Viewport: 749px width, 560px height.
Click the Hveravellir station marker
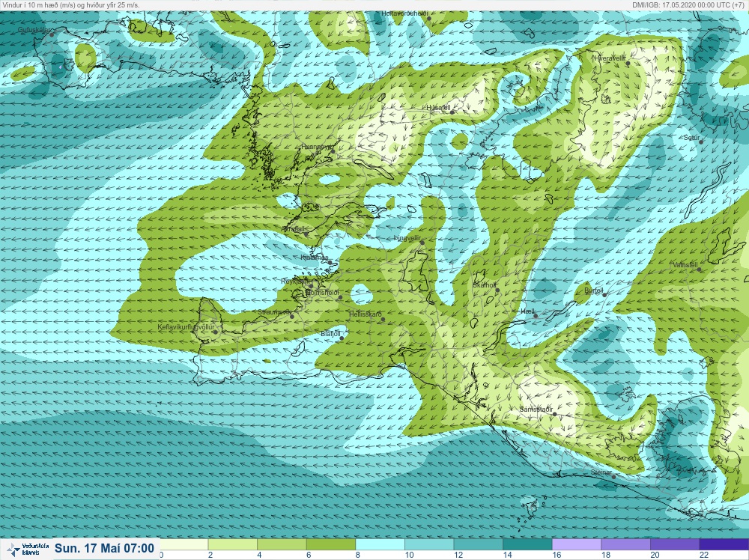tap(628, 63)
